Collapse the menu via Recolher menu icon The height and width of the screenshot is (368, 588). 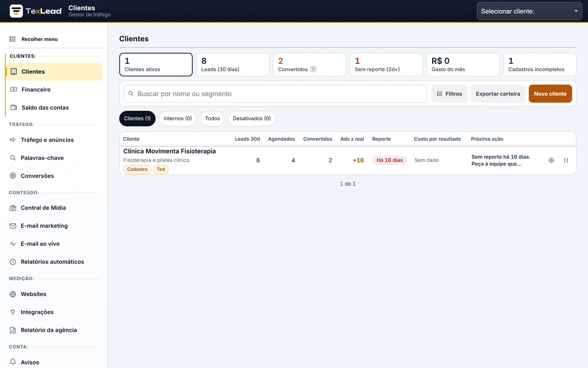tap(13, 39)
